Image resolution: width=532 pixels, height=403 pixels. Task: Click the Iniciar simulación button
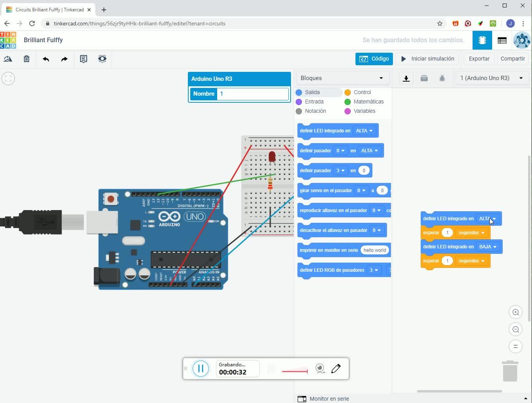point(428,59)
